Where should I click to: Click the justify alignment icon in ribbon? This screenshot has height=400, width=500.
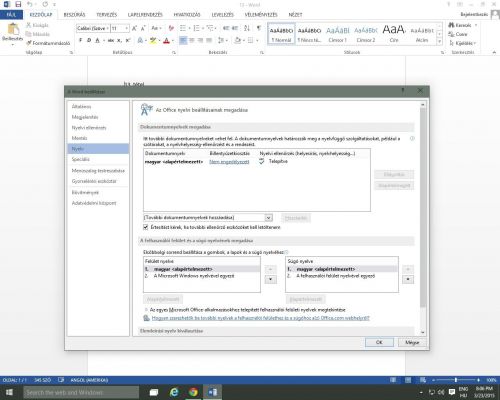pyautogui.click(x=209, y=40)
